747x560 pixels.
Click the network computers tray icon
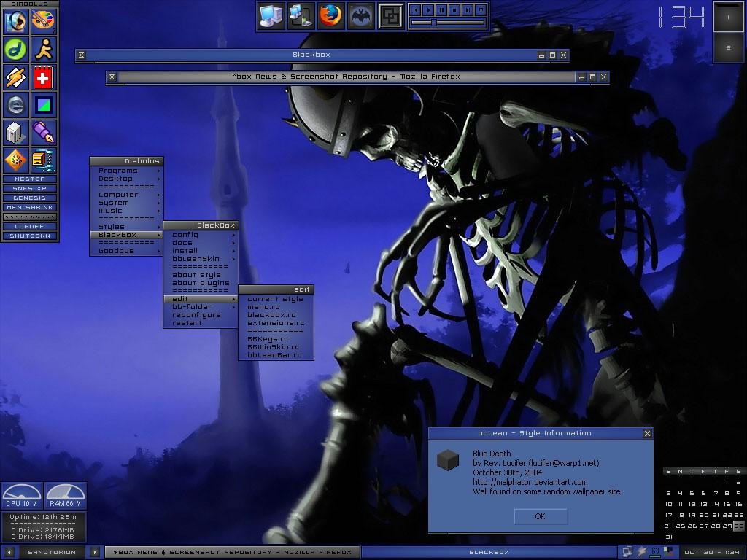628,551
